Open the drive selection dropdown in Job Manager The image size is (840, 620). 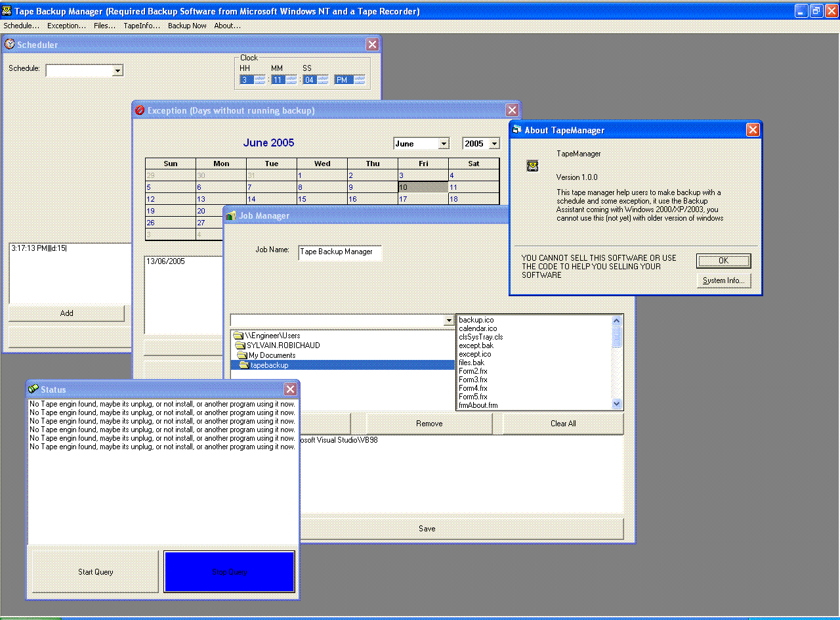pyautogui.click(x=449, y=321)
